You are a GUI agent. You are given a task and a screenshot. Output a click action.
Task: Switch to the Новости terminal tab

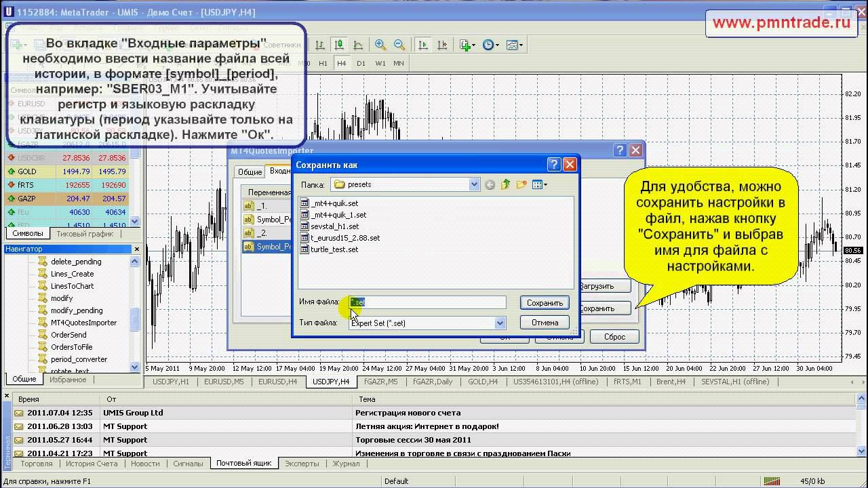click(145, 464)
